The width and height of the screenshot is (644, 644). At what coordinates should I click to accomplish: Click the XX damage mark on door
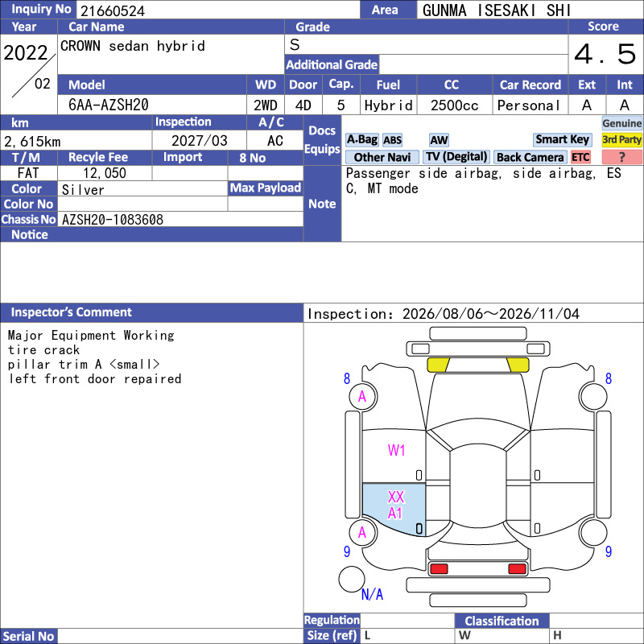click(396, 497)
